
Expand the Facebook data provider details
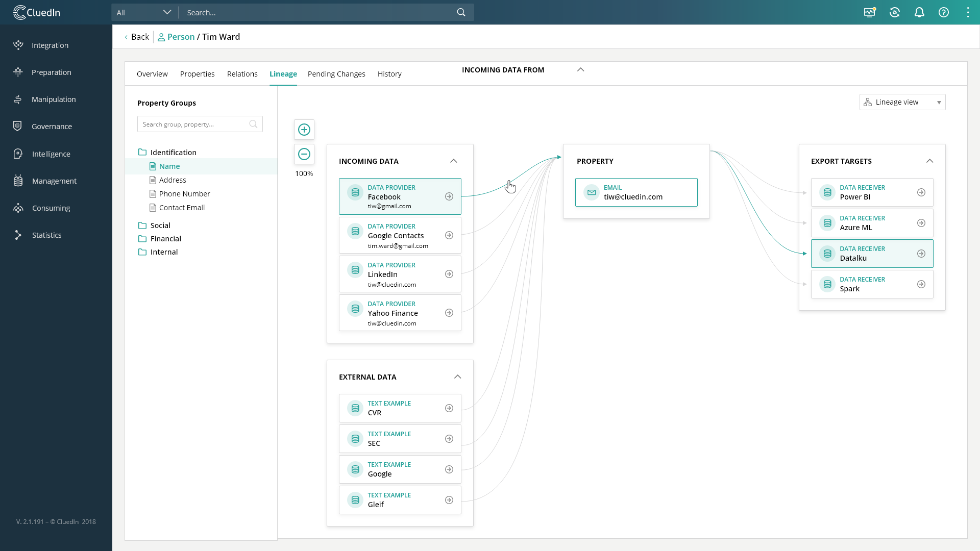tap(449, 196)
